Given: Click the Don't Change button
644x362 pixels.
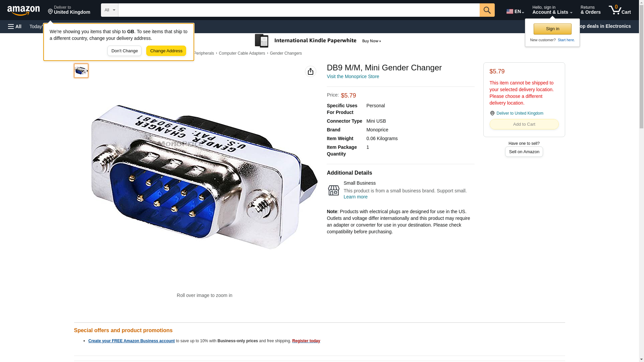Looking at the screenshot, I should (x=124, y=51).
